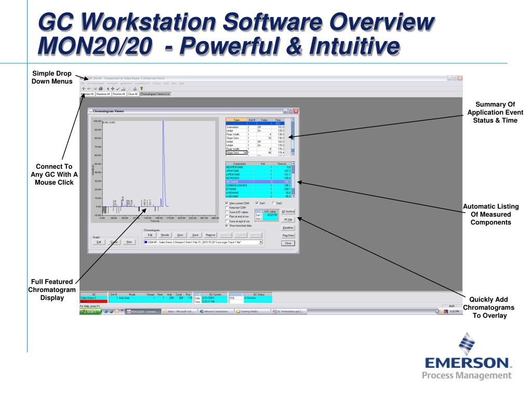Click the Chromatogram Desc button
The width and height of the screenshot is (532, 399).
pos(180,235)
